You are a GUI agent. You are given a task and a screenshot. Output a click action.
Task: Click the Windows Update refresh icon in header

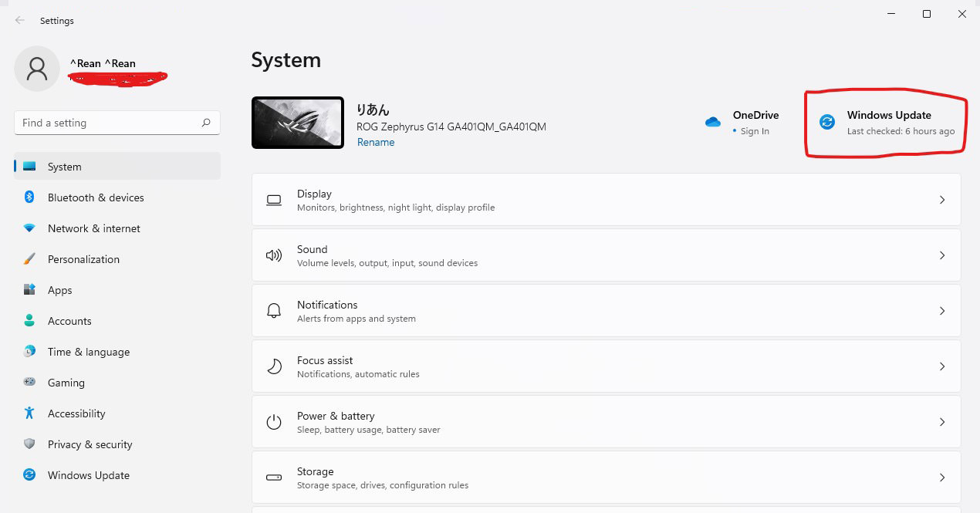[827, 122]
